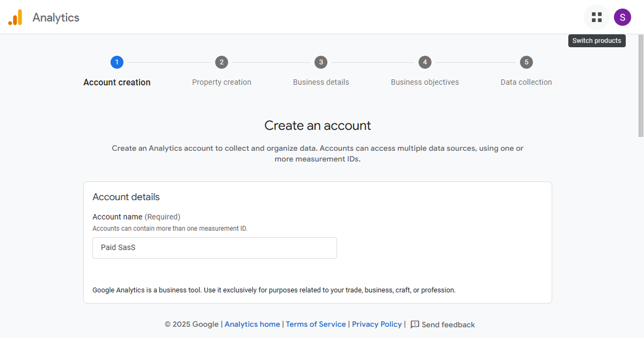Click the Business objectives step label
This screenshot has width=644, height=338.
[425, 82]
